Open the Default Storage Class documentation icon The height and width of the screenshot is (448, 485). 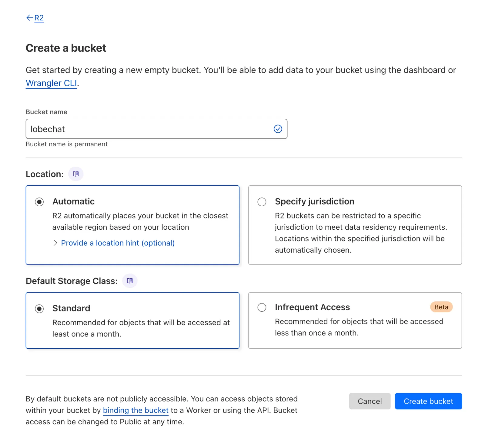point(130,280)
